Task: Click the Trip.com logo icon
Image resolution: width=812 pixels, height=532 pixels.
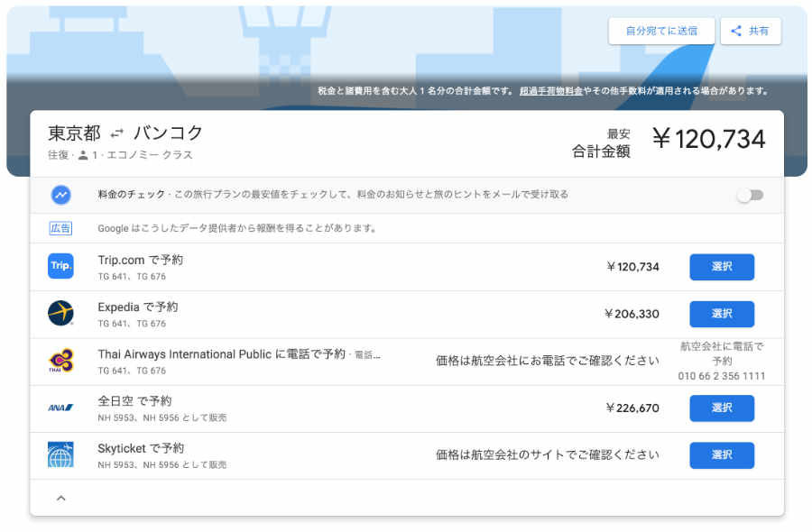Action: click(x=60, y=266)
